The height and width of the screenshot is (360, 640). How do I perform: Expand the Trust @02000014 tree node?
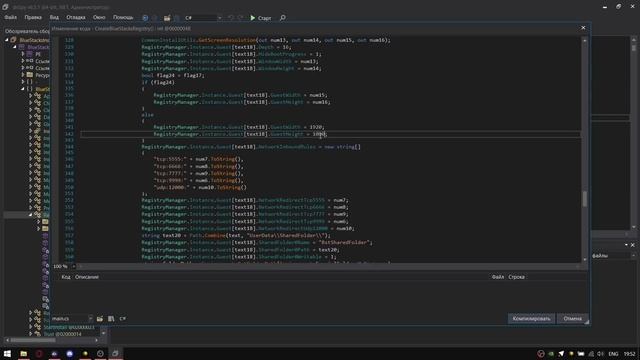(31, 334)
